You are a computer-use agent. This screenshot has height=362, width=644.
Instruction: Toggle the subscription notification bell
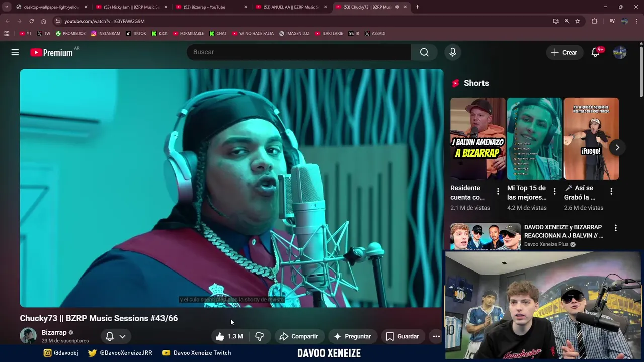tap(109, 336)
